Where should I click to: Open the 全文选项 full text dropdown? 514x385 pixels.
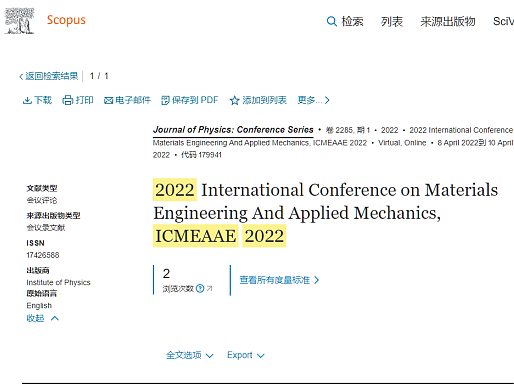[x=190, y=355]
